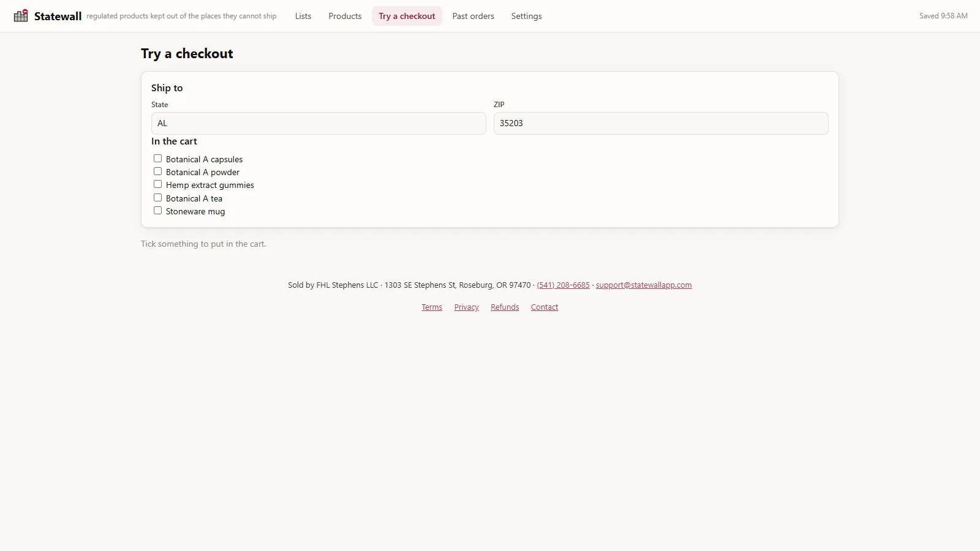Select the Stoneware mug checkbox
Image resolution: width=980 pixels, height=551 pixels.
pos(157,211)
